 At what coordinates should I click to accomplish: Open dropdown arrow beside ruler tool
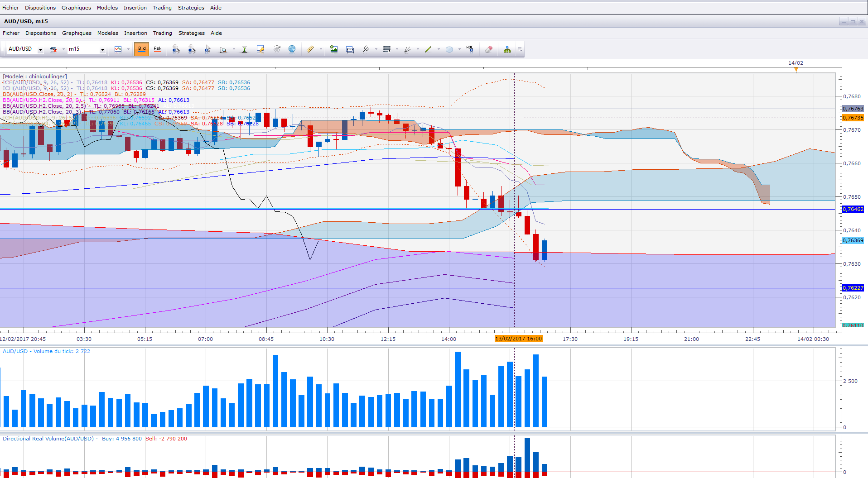pos(321,49)
